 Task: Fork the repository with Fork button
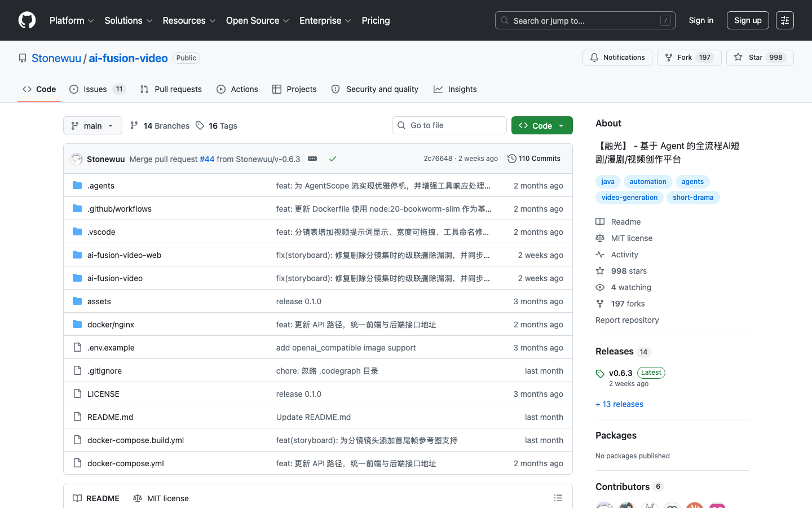(689, 58)
